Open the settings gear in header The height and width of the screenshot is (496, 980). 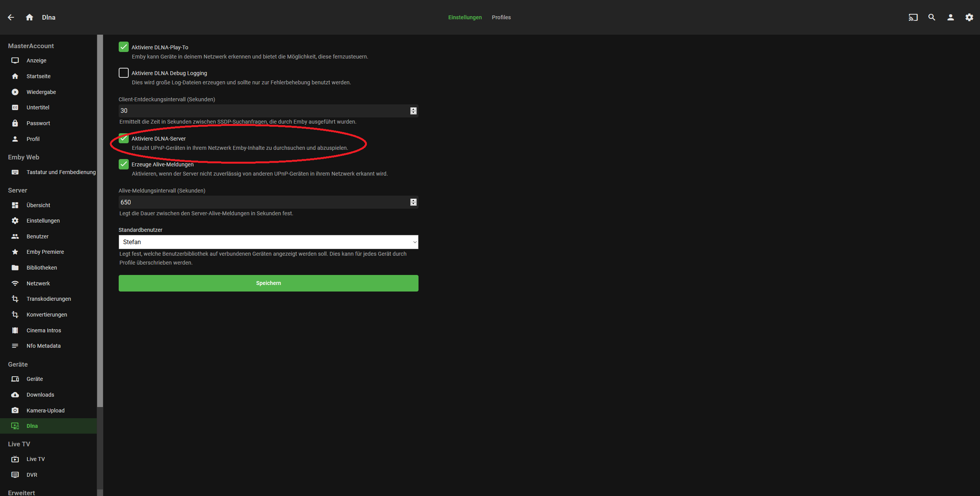coord(969,17)
